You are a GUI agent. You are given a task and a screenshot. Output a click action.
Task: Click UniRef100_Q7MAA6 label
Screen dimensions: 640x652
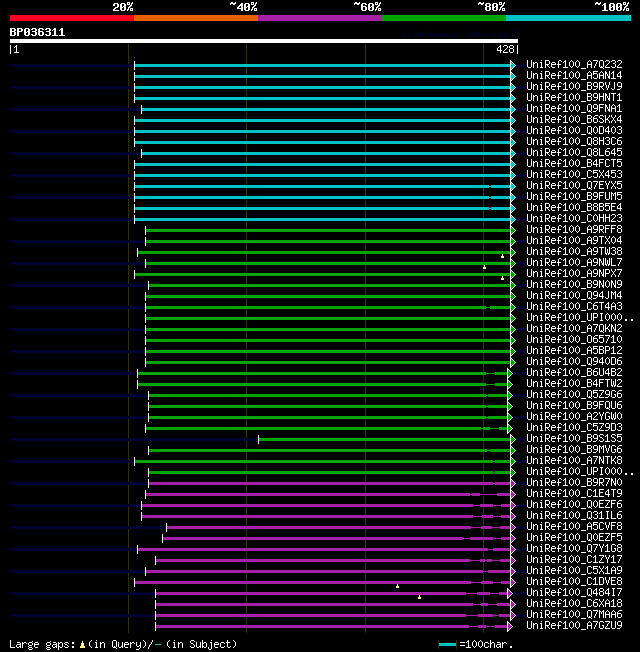(574, 615)
